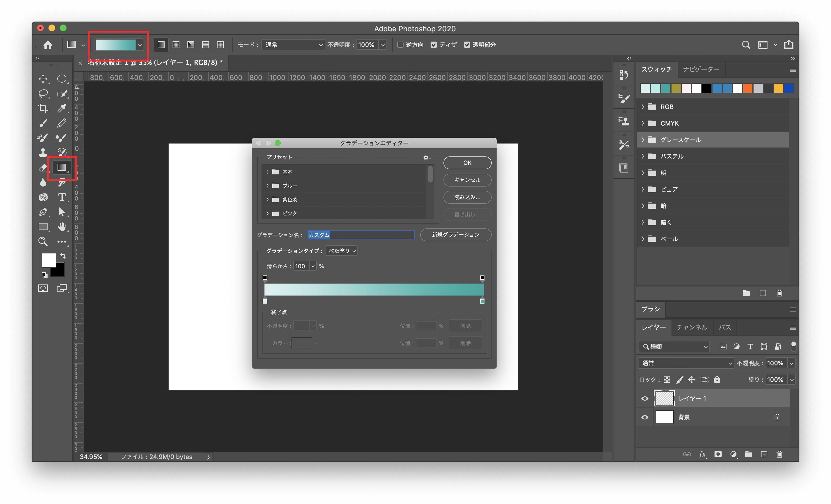Click the 新規グラデーション button
Image resolution: width=831 pixels, height=504 pixels.
pyautogui.click(x=456, y=235)
